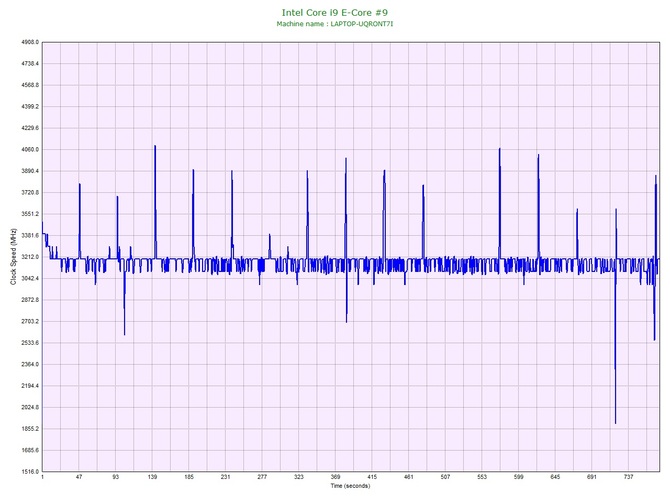The height and width of the screenshot is (503, 670).
Task: Select the x-axis tick label '599'
Action: [518, 477]
